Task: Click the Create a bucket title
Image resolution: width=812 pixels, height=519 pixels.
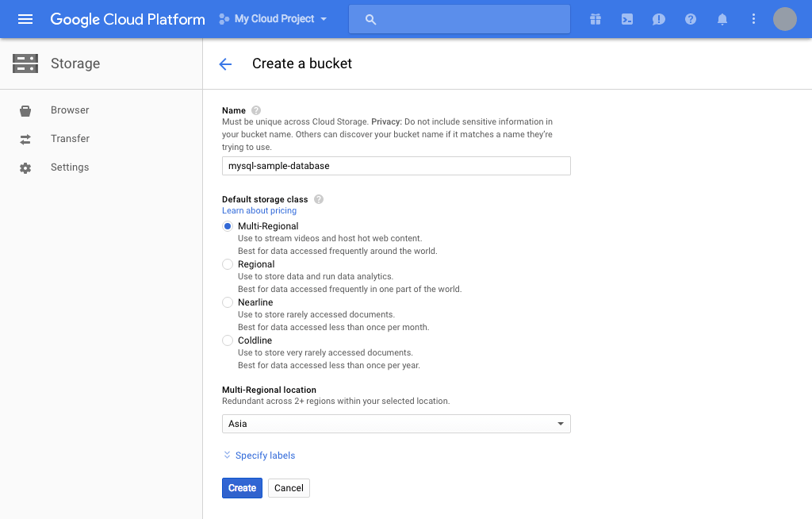Action: point(302,63)
